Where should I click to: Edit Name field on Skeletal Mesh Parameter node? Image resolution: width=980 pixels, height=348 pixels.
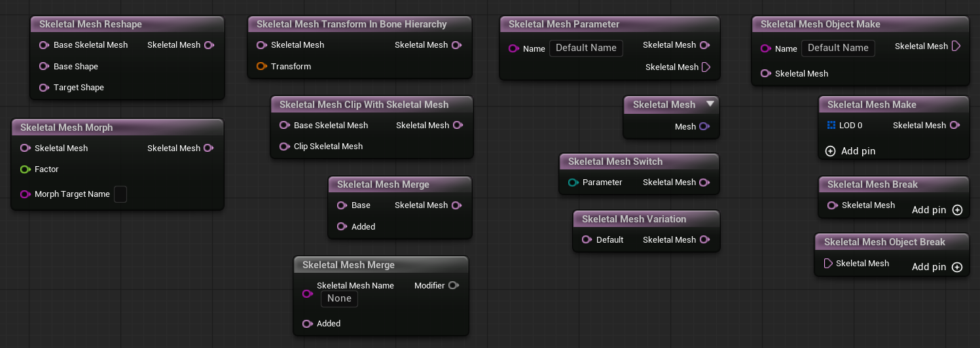click(x=586, y=48)
